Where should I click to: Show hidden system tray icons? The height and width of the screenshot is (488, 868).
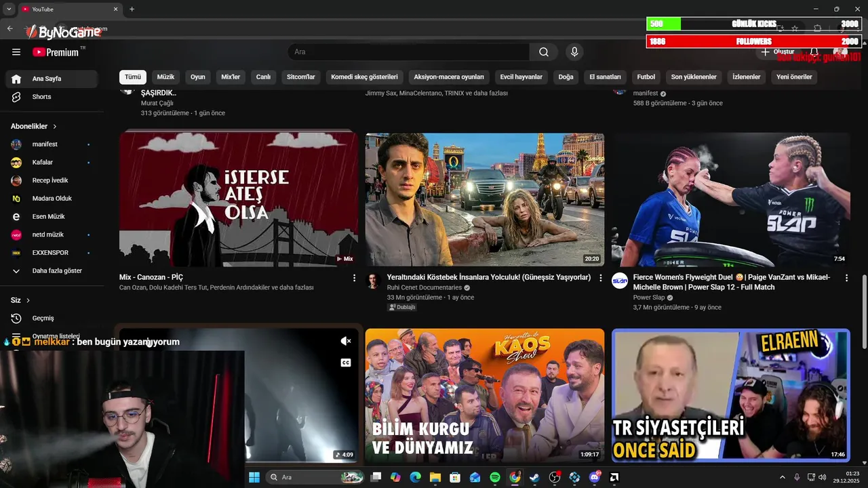(782, 477)
